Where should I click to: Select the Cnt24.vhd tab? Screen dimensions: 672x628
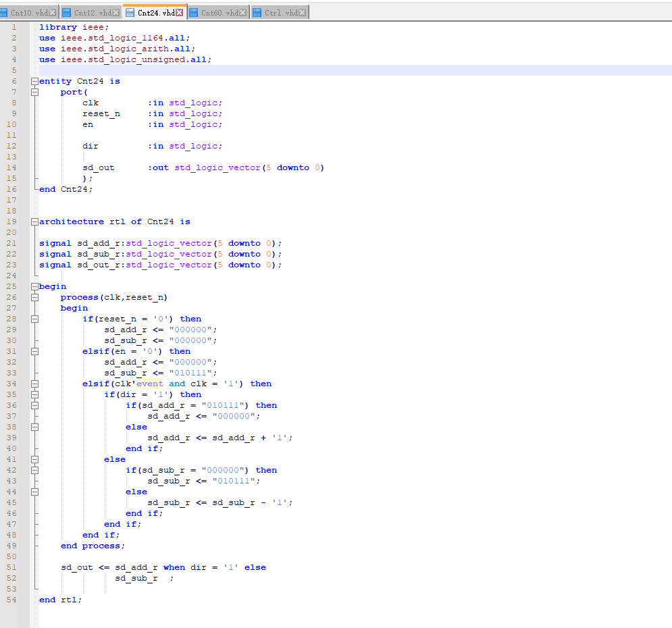pos(155,12)
